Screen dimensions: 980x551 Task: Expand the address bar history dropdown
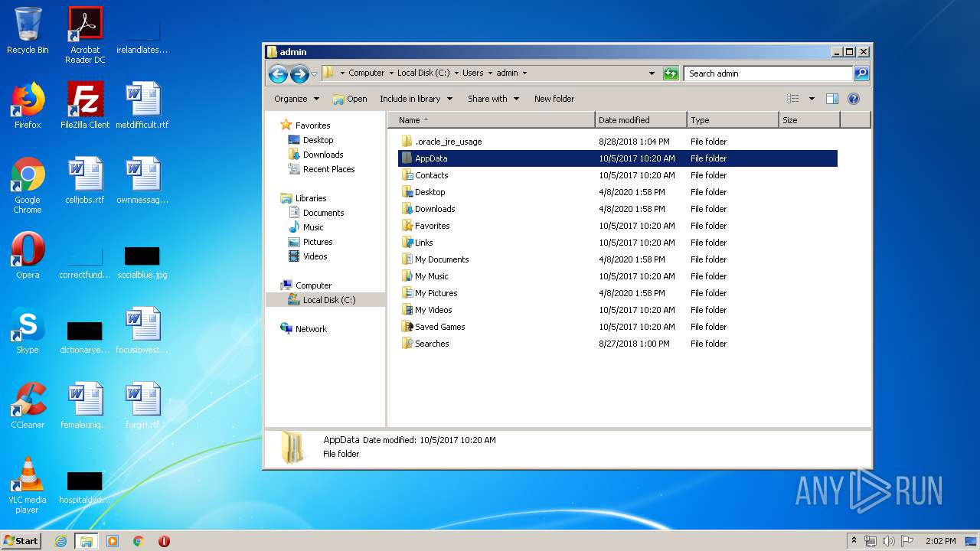click(652, 73)
